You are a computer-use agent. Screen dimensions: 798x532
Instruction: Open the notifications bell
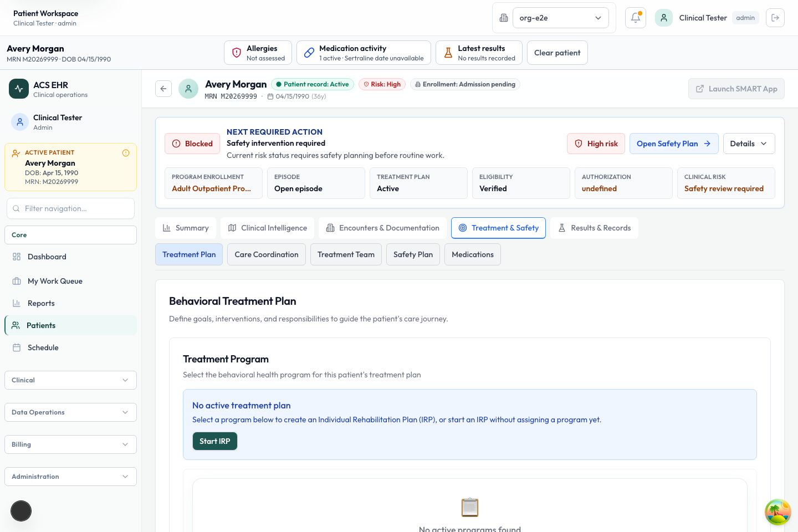coord(636,18)
